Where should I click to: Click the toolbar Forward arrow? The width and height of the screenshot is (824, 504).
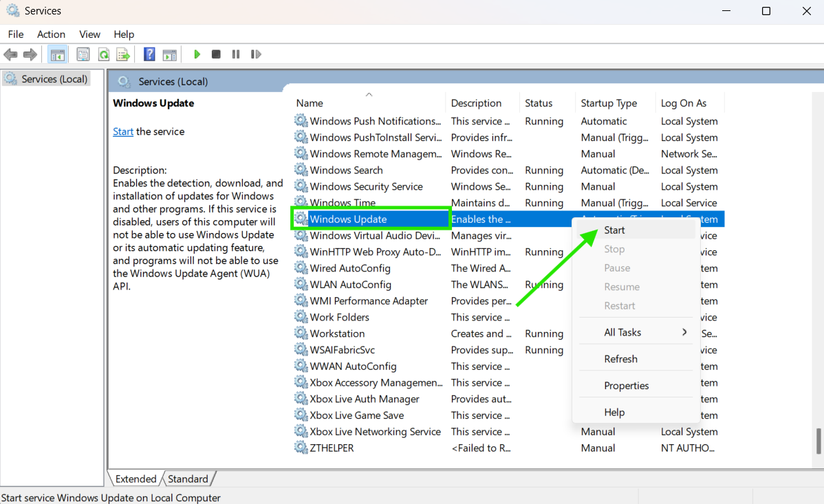[30, 54]
